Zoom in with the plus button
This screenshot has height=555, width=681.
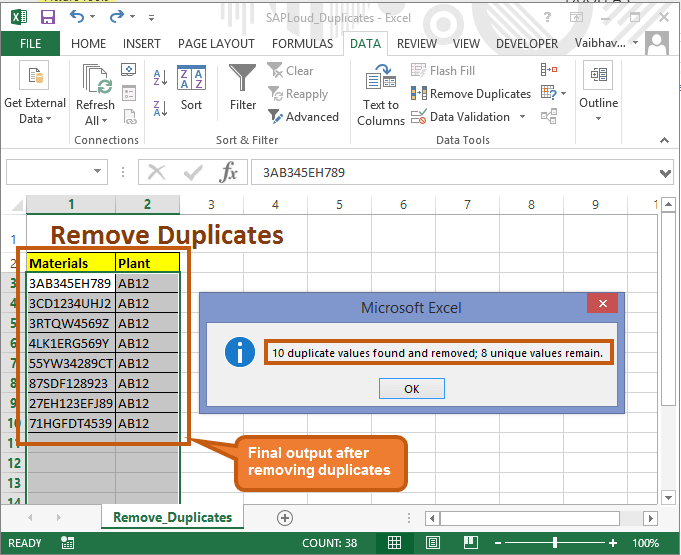pos(613,543)
